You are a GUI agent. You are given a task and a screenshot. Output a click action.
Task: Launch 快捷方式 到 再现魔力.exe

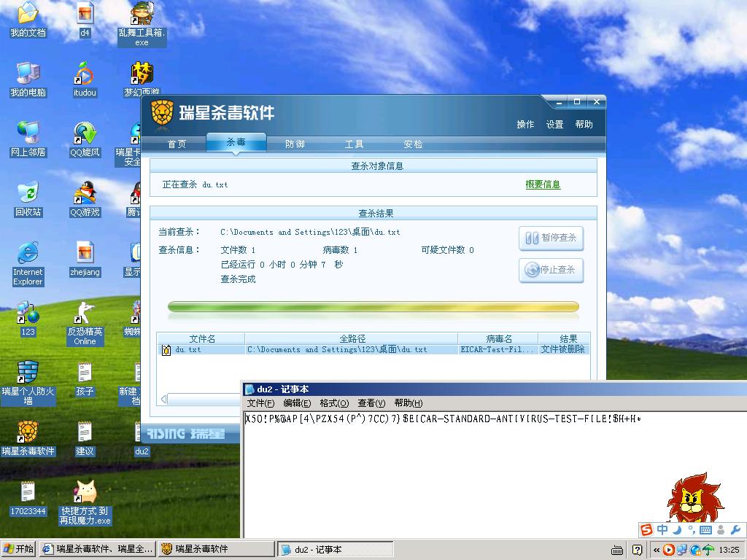point(85,503)
